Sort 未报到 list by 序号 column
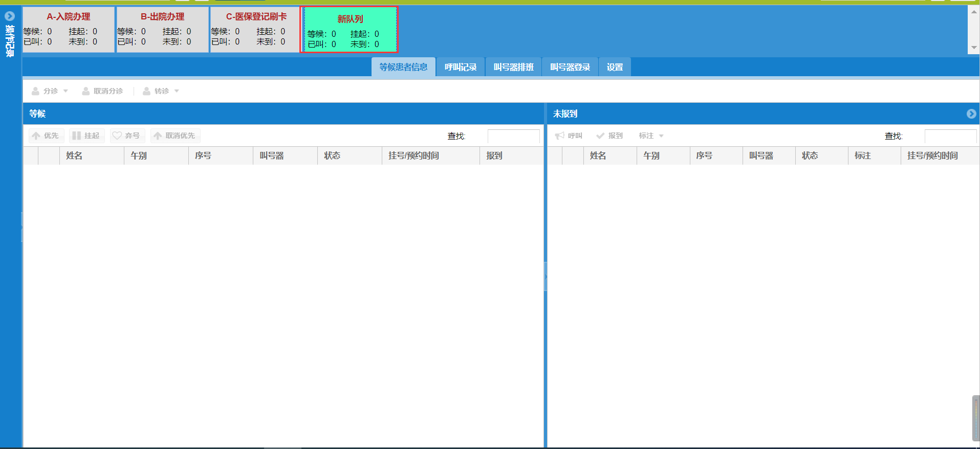This screenshot has width=980, height=449. (716, 155)
